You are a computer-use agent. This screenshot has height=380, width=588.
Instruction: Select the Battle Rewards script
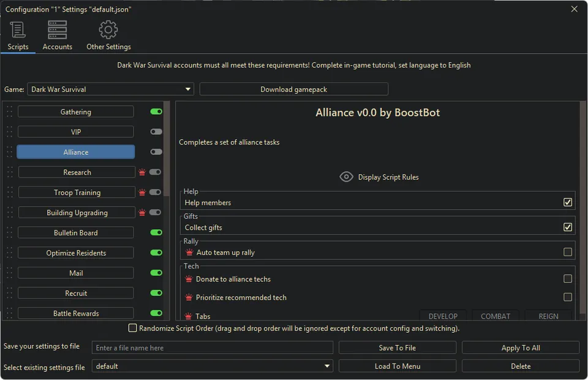[76, 313]
